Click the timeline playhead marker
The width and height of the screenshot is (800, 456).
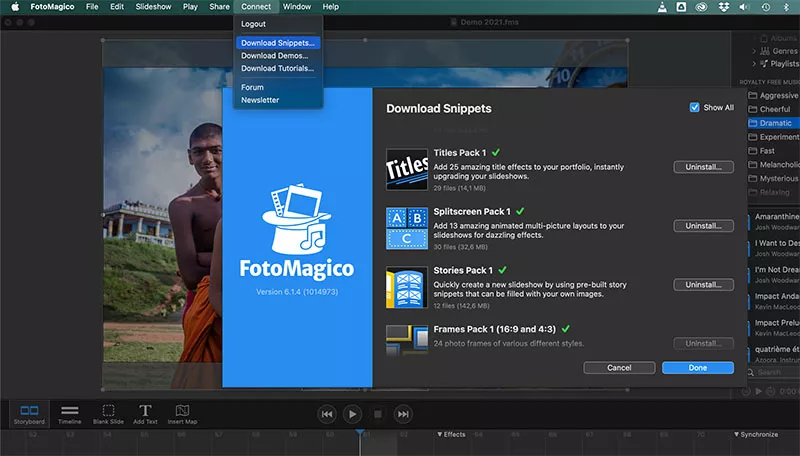[360, 433]
